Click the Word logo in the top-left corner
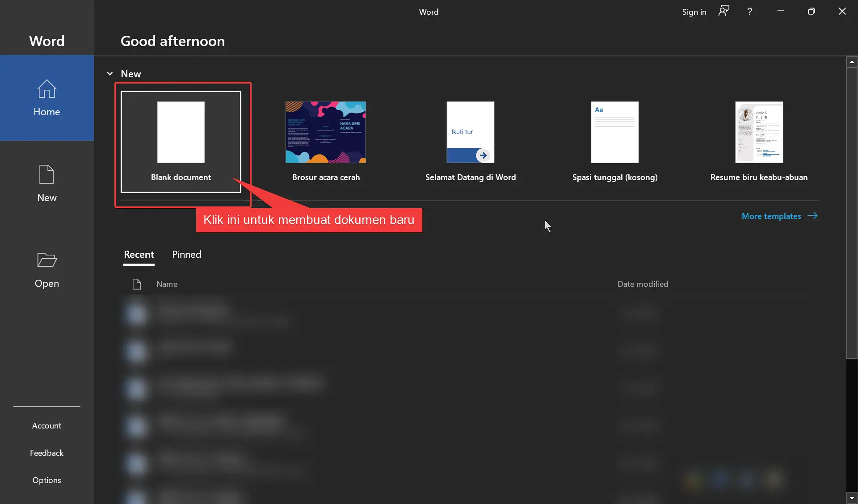Screen dimensions: 858x504 tap(46, 41)
